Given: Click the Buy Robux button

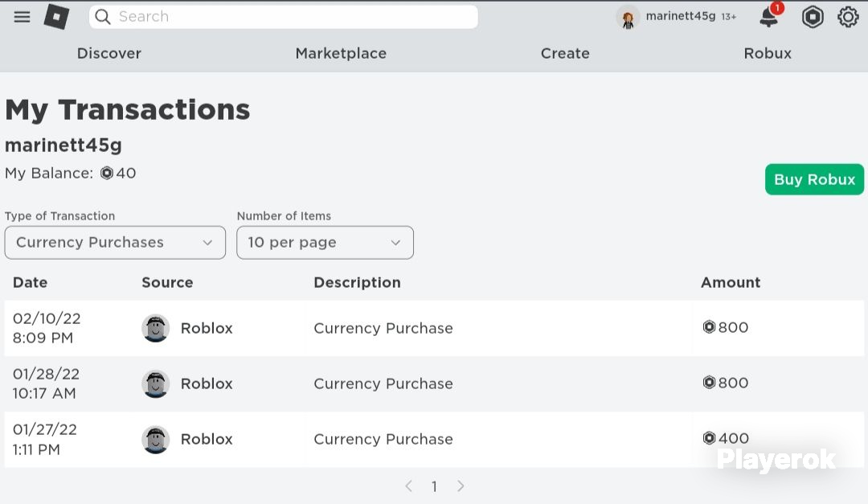Looking at the screenshot, I should (814, 179).
